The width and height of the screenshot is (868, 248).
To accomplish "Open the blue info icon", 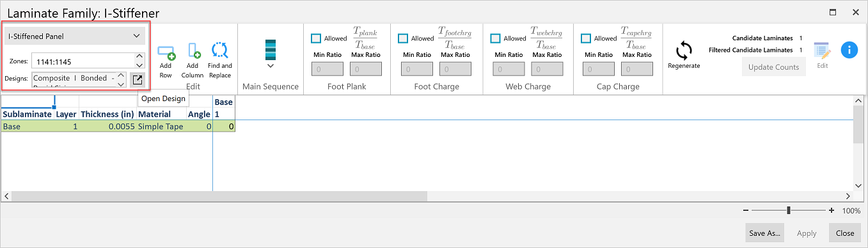I will 849,50.
